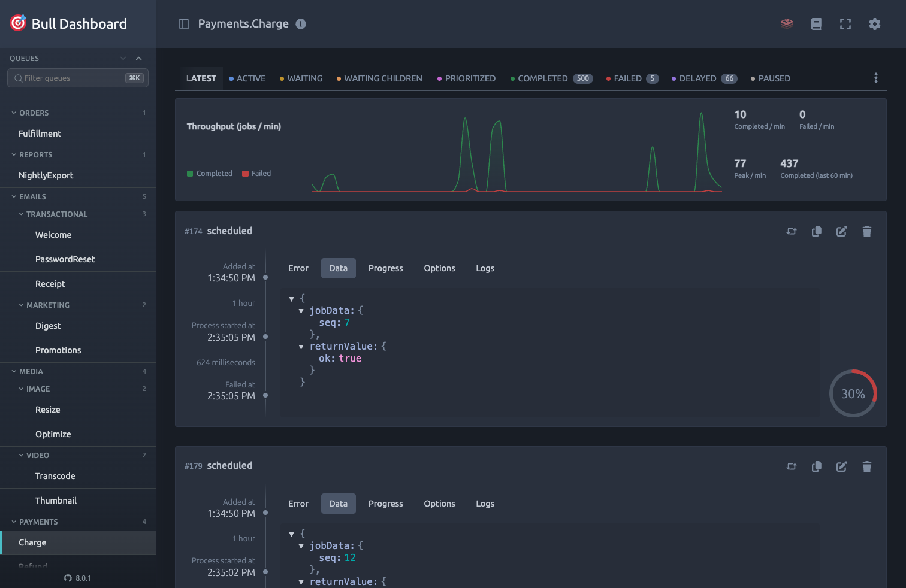The image size is (906, 588).
Task: Toggle the Failed series in chart legend
Action: click(256, 174)
